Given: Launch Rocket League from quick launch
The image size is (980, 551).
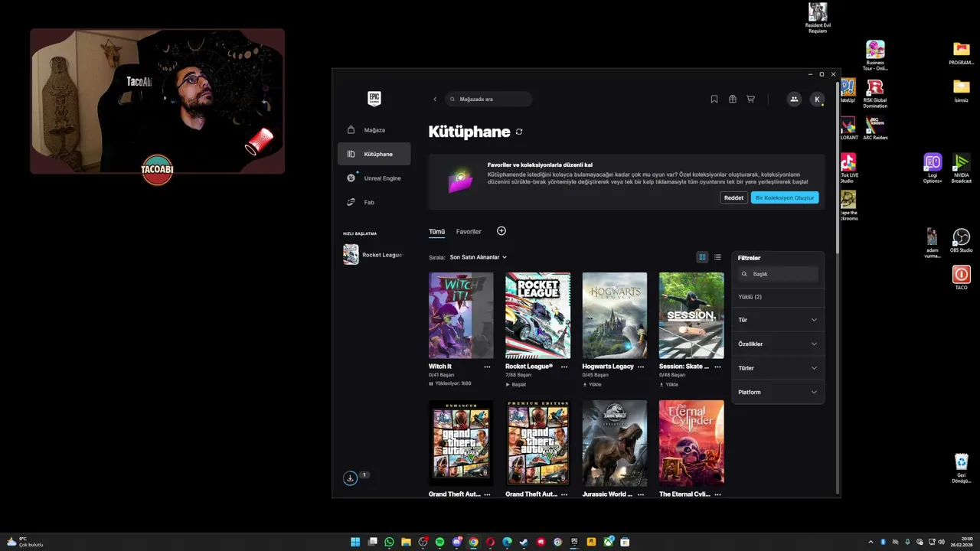Looking at the screenshot, I should [x=374, y=255].
